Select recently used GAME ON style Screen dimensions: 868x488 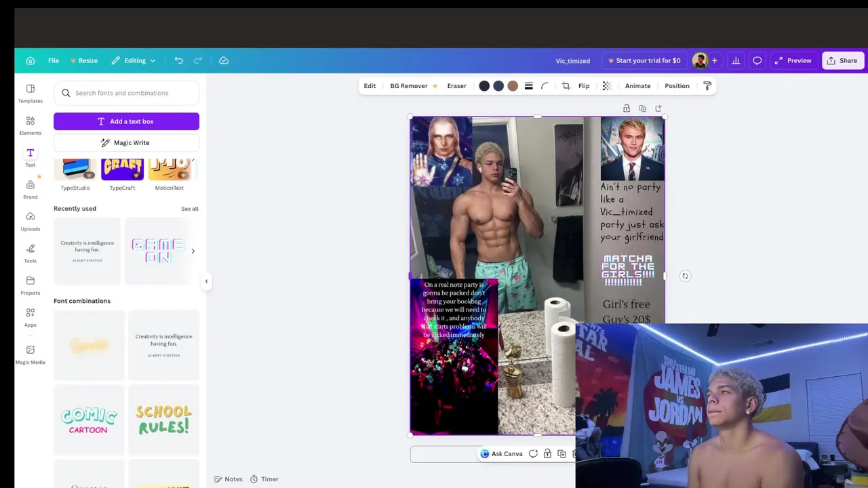pyautogui.click(x=159, y=251)
